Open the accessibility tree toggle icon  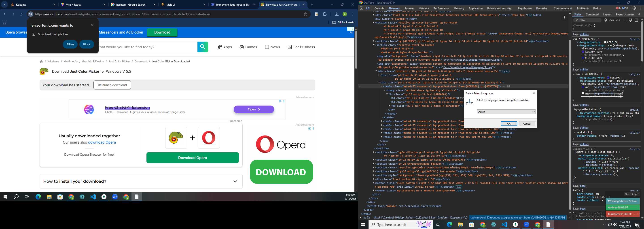(x=564, y=17)
